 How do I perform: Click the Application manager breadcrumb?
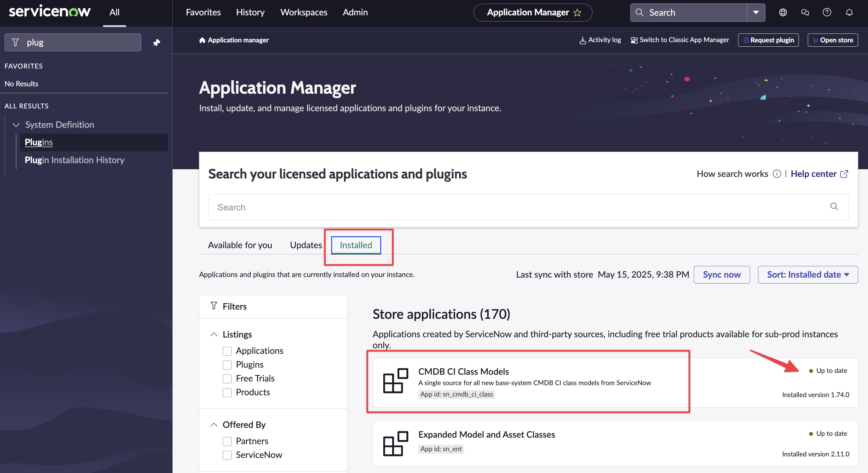238,40
